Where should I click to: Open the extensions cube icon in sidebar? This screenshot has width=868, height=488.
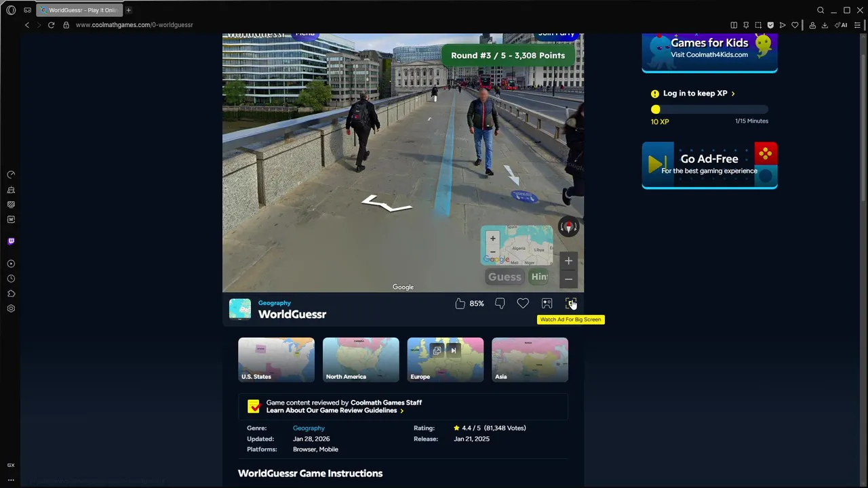[x=11, y=293]
